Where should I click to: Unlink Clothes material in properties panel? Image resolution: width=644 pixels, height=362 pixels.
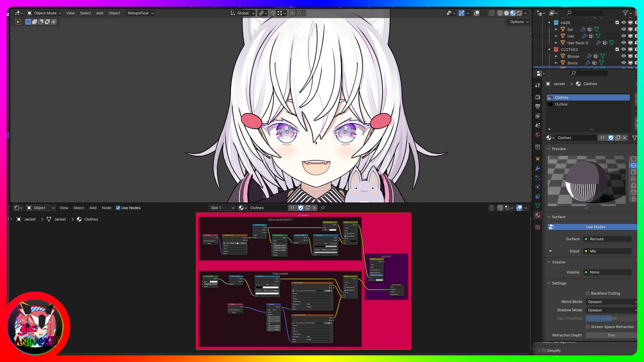(x=625, y=138)
